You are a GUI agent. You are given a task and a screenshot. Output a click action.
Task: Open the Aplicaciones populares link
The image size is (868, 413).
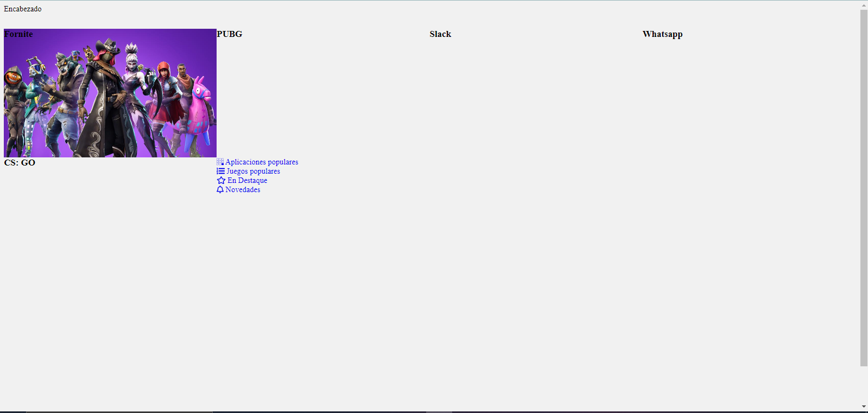pyautogui.click(x=262, y=162)
